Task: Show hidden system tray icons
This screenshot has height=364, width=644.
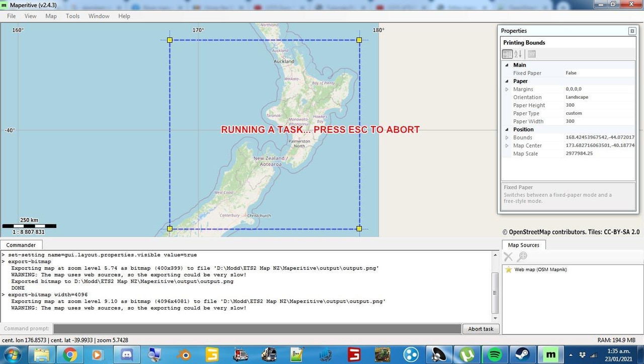Action: tap(571, 355)
